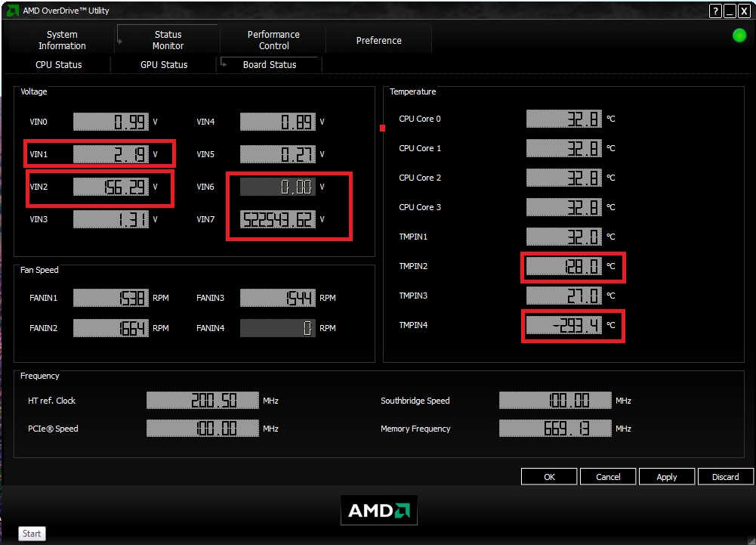This screenshot has height=545, width=756.
Task: Open the System Information tab
Action: (62, 40)
